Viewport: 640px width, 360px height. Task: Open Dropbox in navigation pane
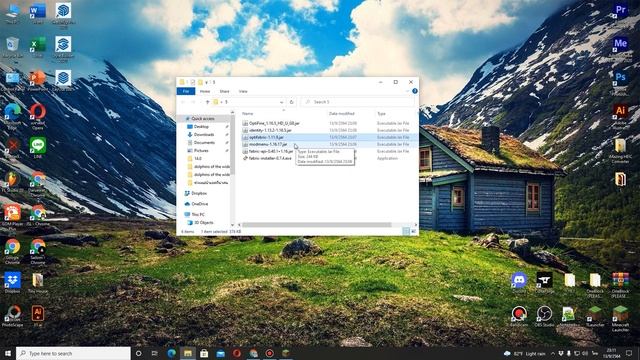199,193
